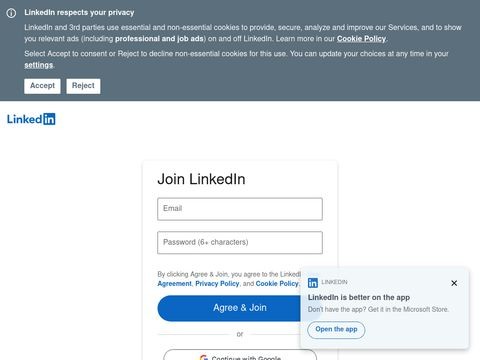The height and width of the screenshot is (360, 480).
Task: Open the Cookie Policy link in form
Action: (x=277, y=284)
